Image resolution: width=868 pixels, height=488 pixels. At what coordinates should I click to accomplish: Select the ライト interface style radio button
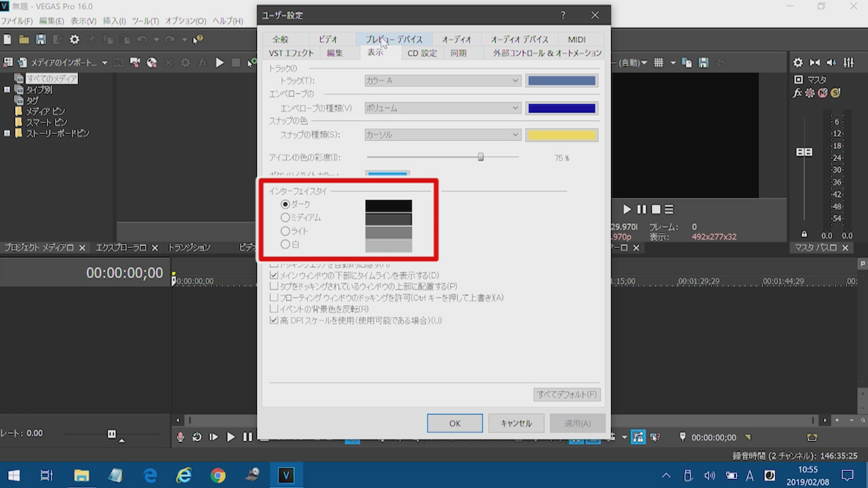(x=285, y=231)
